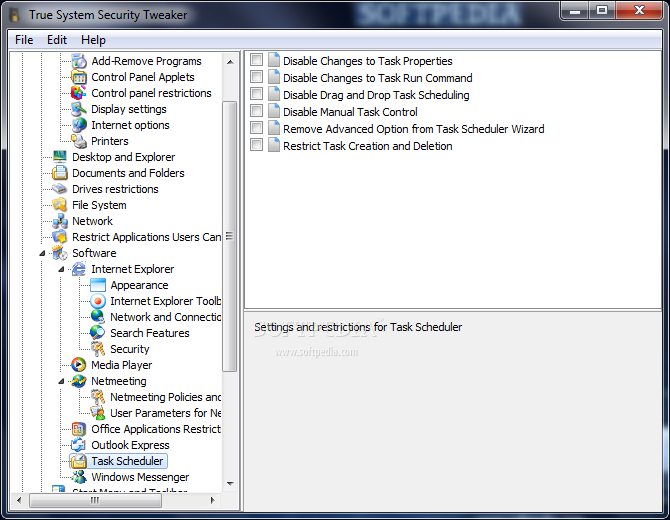Viewport: 670px width, 520px height.
Task: Click the Outlook Express icon
Action: (79, 445)
